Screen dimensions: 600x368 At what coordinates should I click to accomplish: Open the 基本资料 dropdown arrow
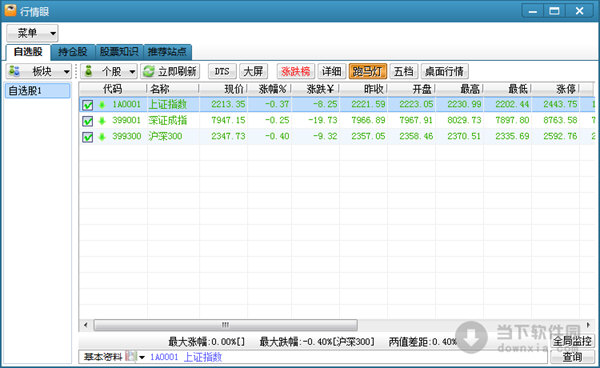[142, 357]
